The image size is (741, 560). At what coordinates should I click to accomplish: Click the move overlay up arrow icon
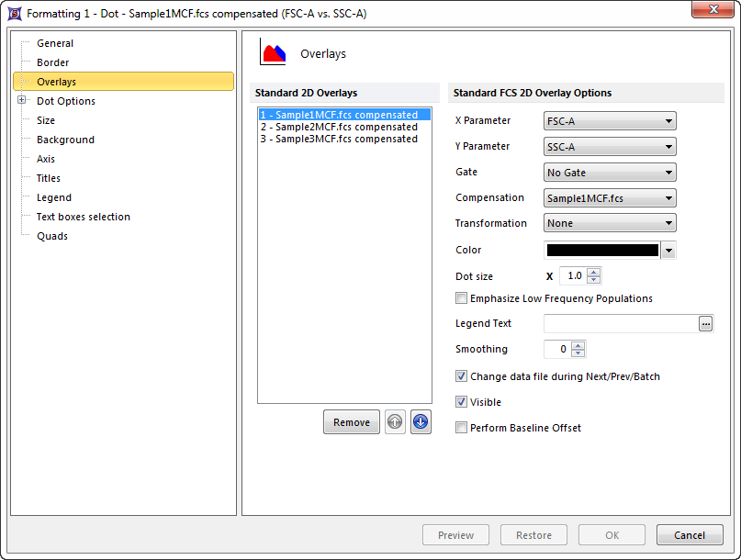[395, 422]
